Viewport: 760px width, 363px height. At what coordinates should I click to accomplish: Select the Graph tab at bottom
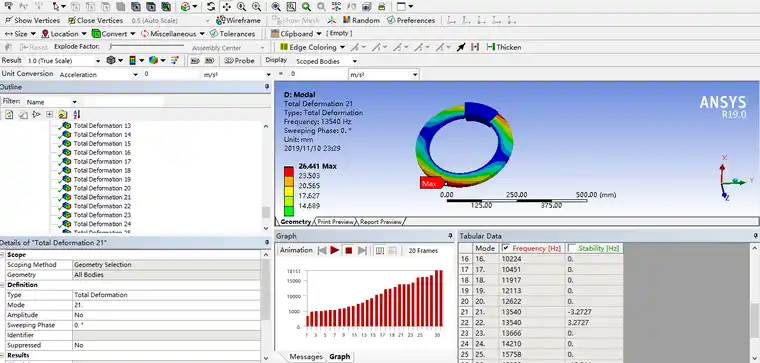click(339, 357)
